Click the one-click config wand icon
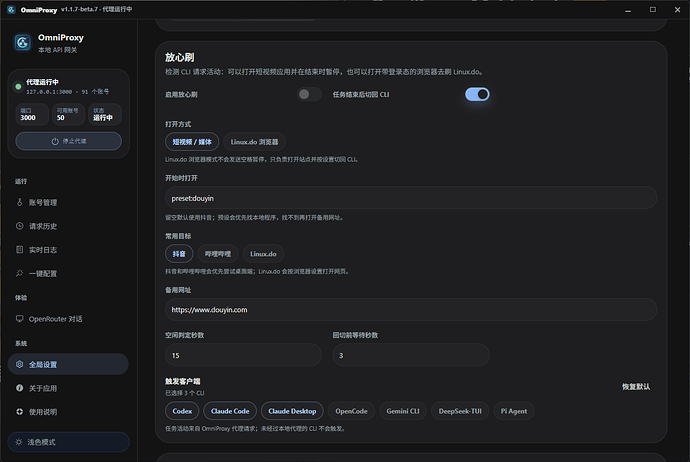This screenshot has height=462, width=690. [19, 273]
